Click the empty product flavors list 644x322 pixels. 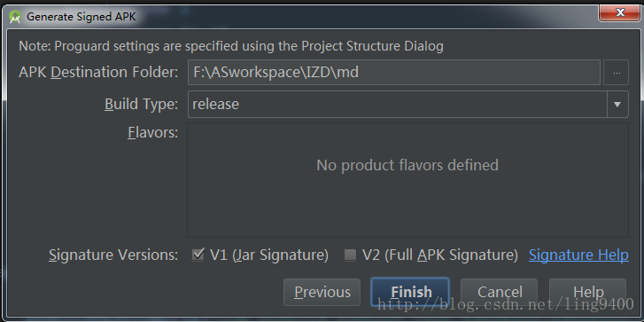click(x=407, y=180)
